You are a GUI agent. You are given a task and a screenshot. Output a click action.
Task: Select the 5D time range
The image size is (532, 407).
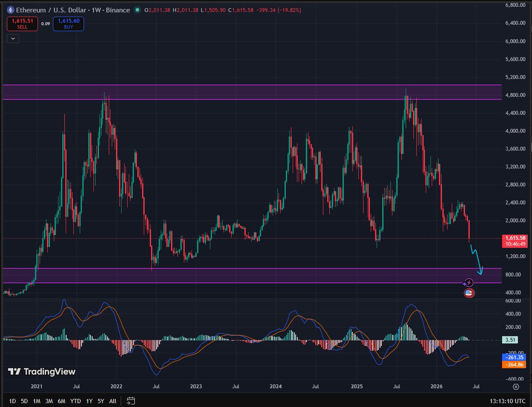coord(24,401)
